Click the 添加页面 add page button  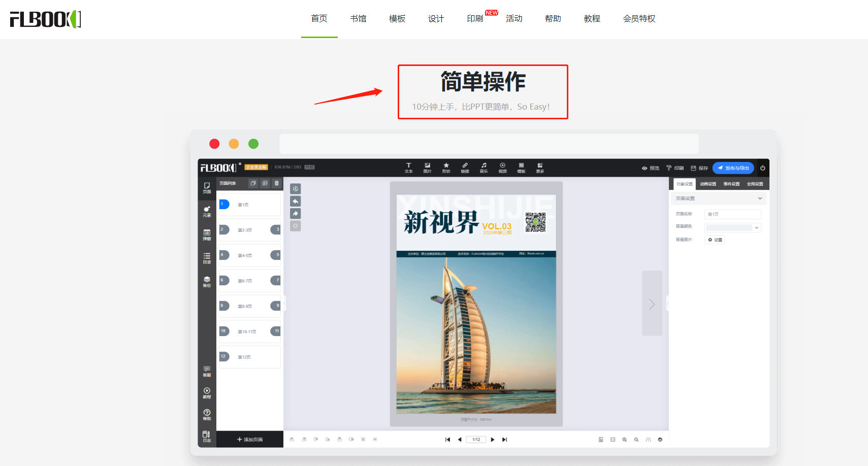pos(250,440)
